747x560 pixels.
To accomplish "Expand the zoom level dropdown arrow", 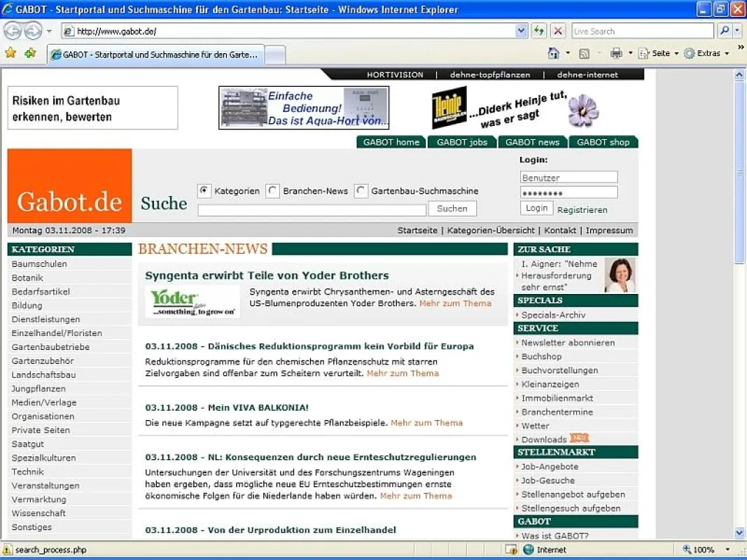I will 727,549.
